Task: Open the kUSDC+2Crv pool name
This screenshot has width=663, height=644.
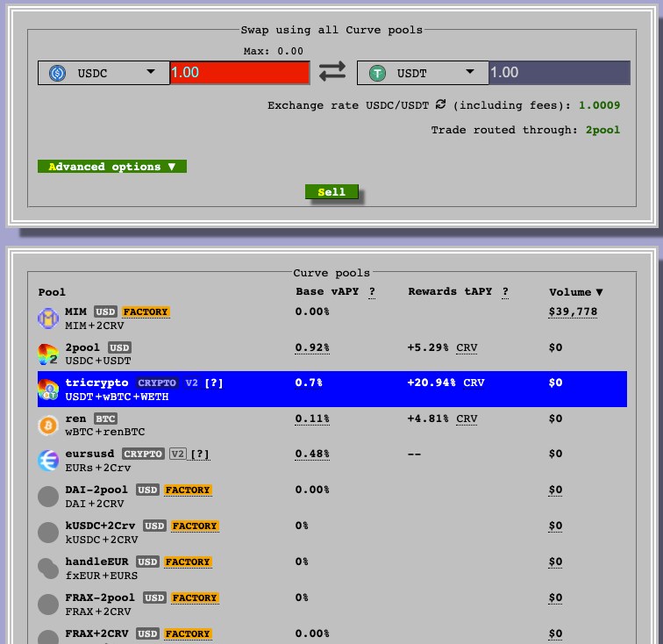Action: click(x=100, y=526)
